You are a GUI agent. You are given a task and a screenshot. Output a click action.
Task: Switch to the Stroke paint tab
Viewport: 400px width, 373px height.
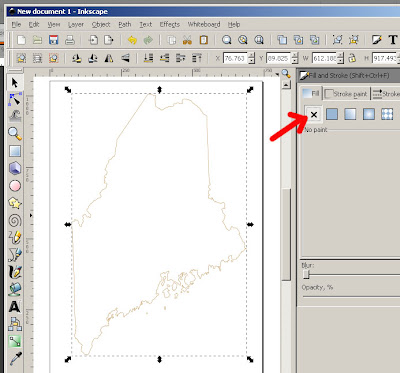tap(346, 94)
